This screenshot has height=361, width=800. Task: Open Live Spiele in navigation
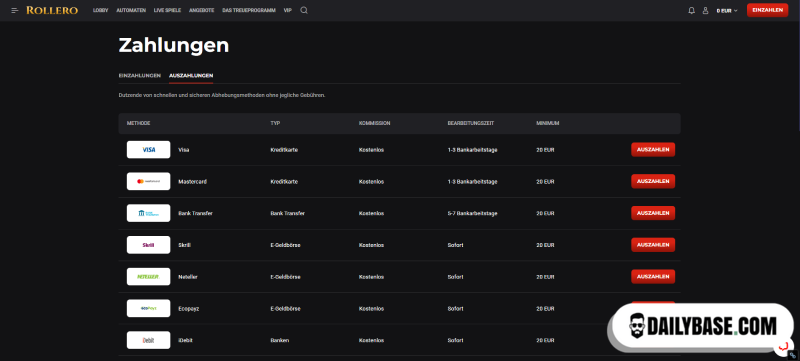coord(167,10)
